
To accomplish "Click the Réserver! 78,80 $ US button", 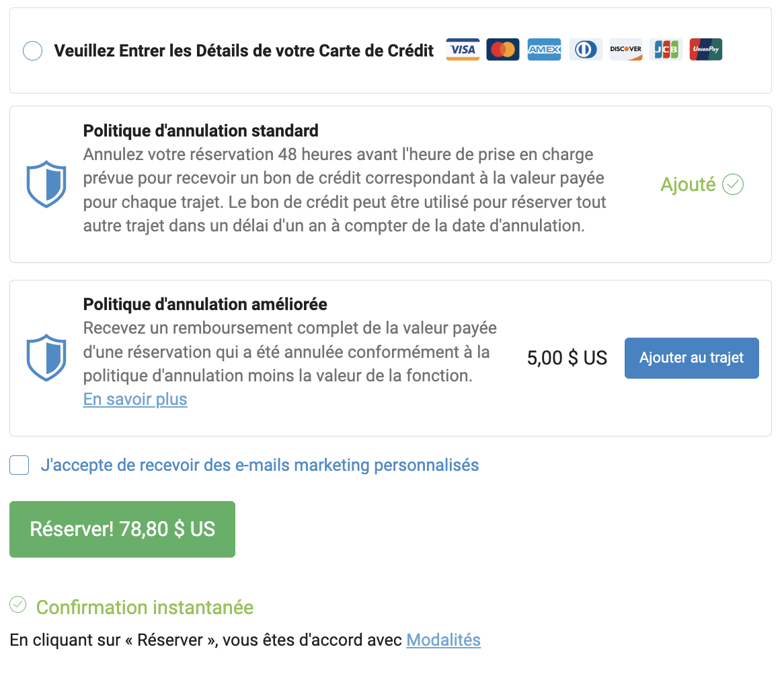I will (x=122, y=529).
